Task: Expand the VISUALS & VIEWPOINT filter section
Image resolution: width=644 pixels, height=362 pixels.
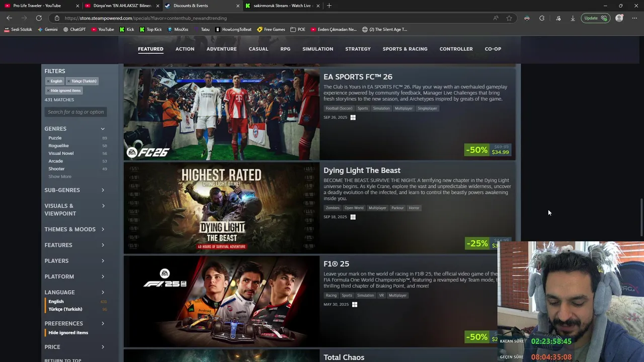Action: [75, 210]
